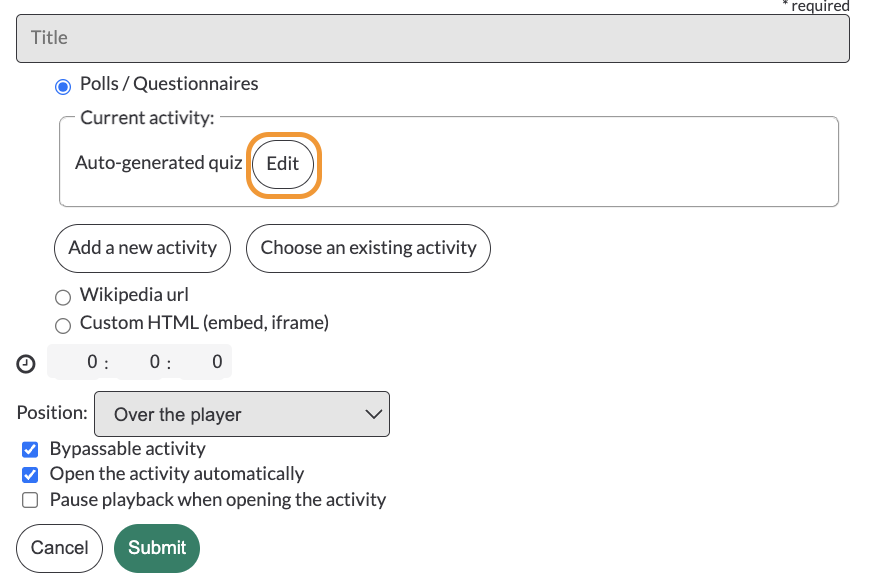Edit the Auto-generated quiz activity
The height and width of the screenshot is (587, 876).
[283, 164]
